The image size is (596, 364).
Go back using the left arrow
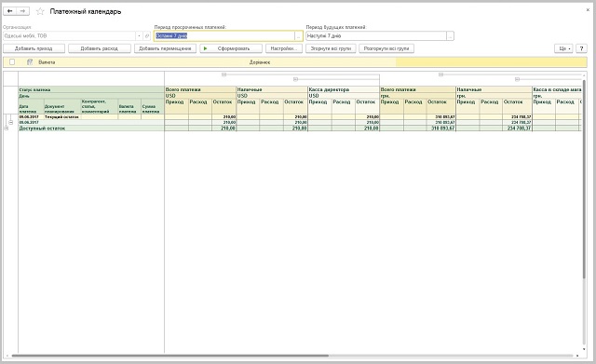[10, 11]
